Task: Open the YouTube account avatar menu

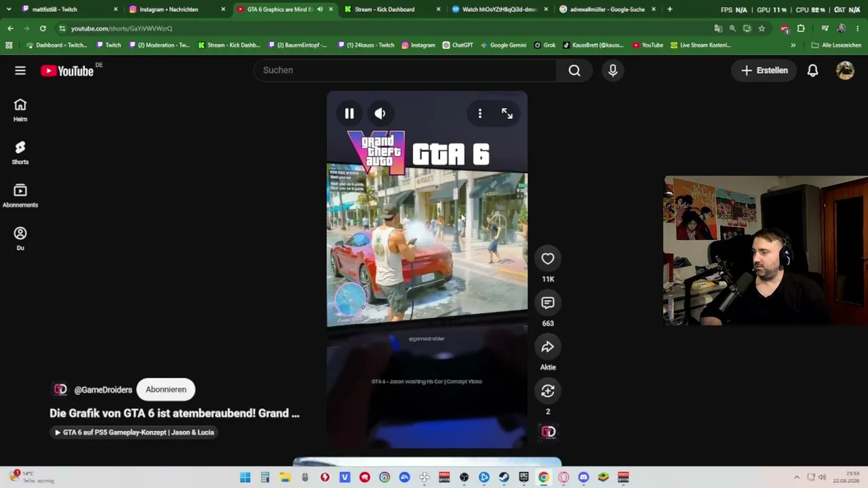Action: click(845, 70)
